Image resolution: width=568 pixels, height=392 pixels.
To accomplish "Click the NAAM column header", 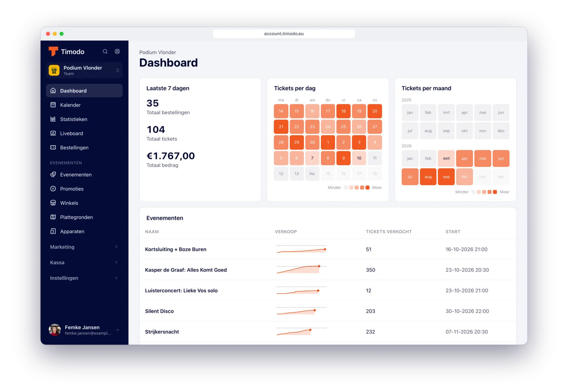I will coord(152,232).
